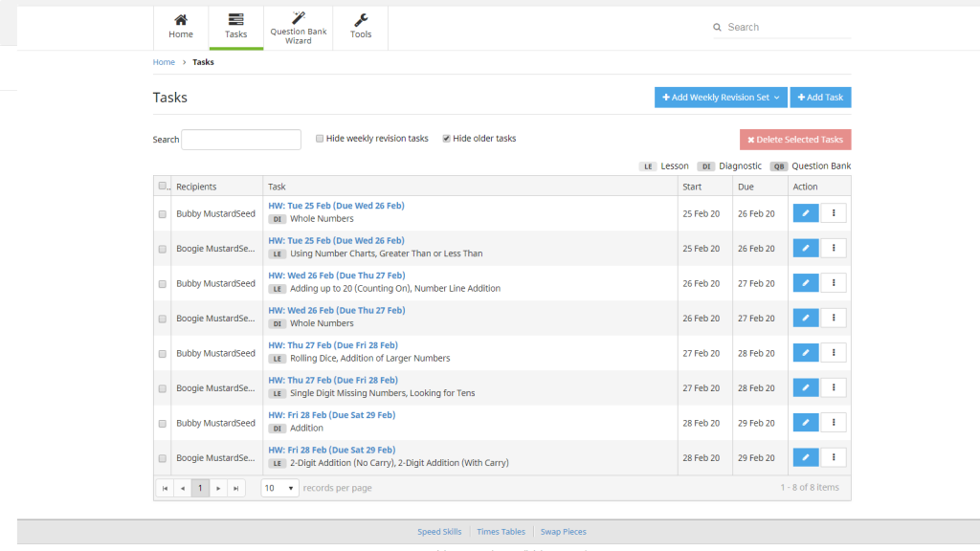Screen dimensions: 980x551
Task: Uncheck Hide older tasks checkbox
Action: [x=446, y=139]
